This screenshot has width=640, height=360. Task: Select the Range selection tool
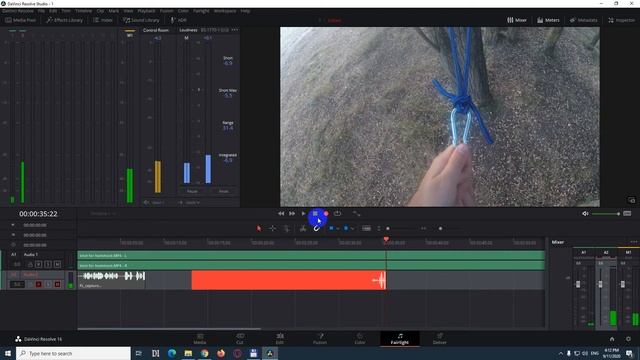coord(273,229)
